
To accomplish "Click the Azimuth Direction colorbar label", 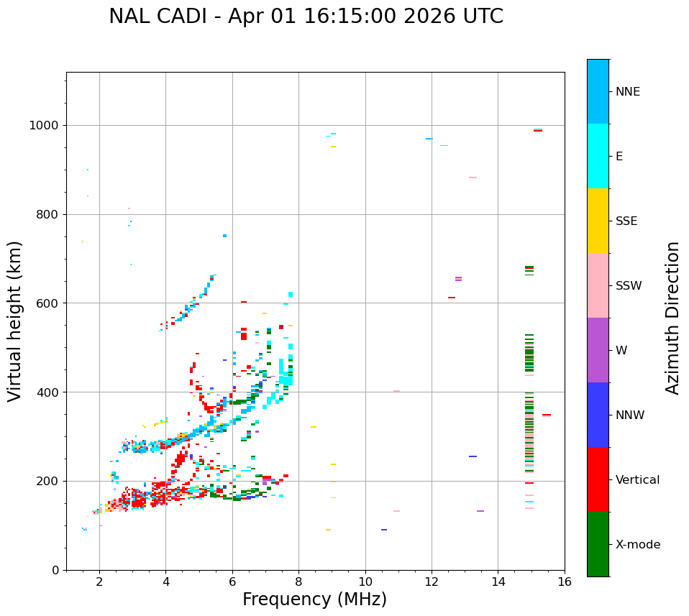I will (672, 318).
